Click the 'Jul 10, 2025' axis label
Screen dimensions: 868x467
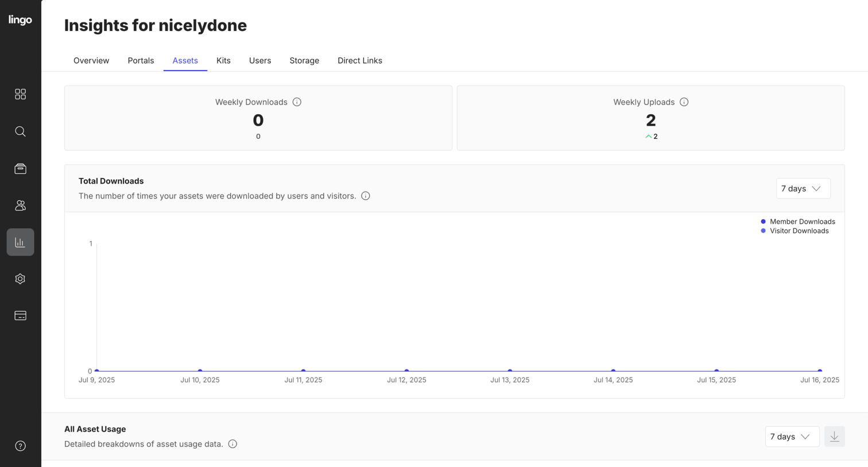point(200,380)
